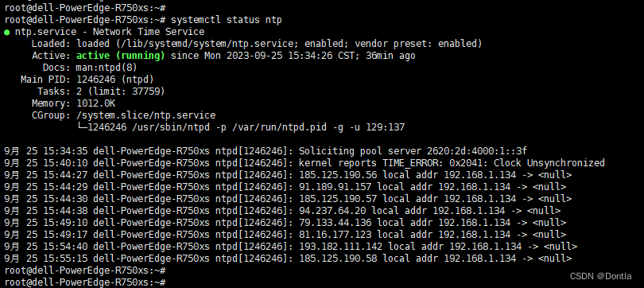This screenshot has width=644, height=288.
Task: Click the Memory 1012.0K value
Action: point(95,103)
